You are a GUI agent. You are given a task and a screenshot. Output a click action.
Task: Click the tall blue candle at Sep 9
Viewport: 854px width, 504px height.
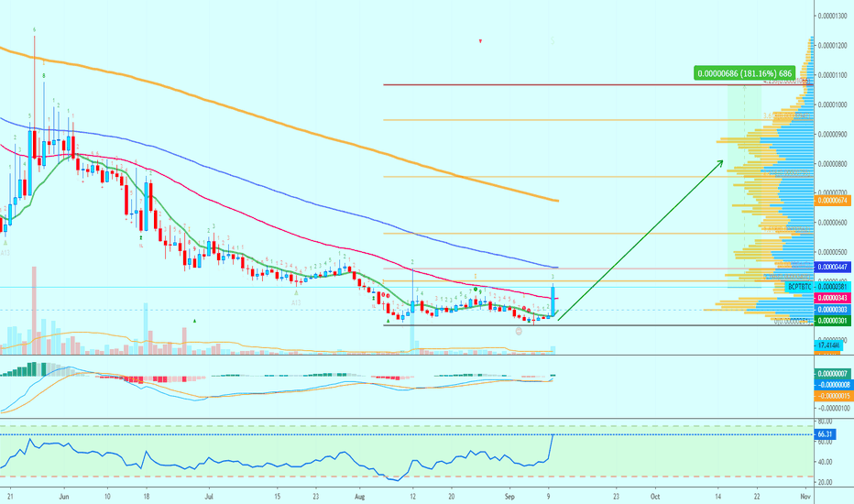[x=553, y=301]
